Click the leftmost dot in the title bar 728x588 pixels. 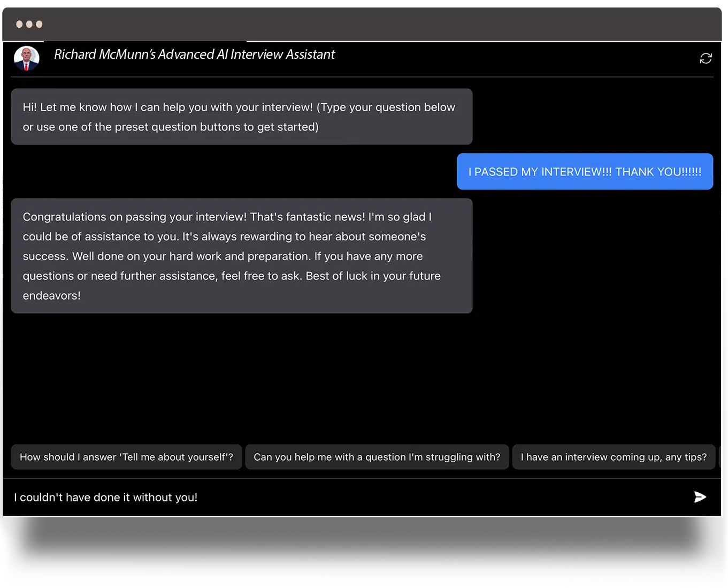pos(19,24)
